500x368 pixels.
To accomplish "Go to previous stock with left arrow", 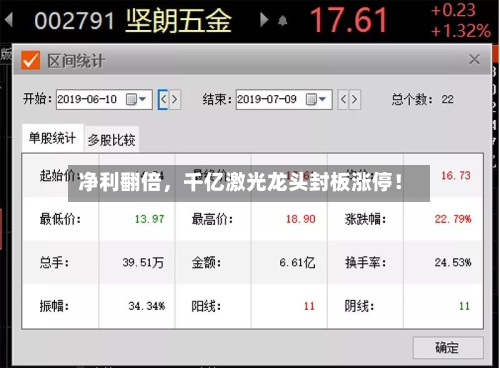I will 8,20.
